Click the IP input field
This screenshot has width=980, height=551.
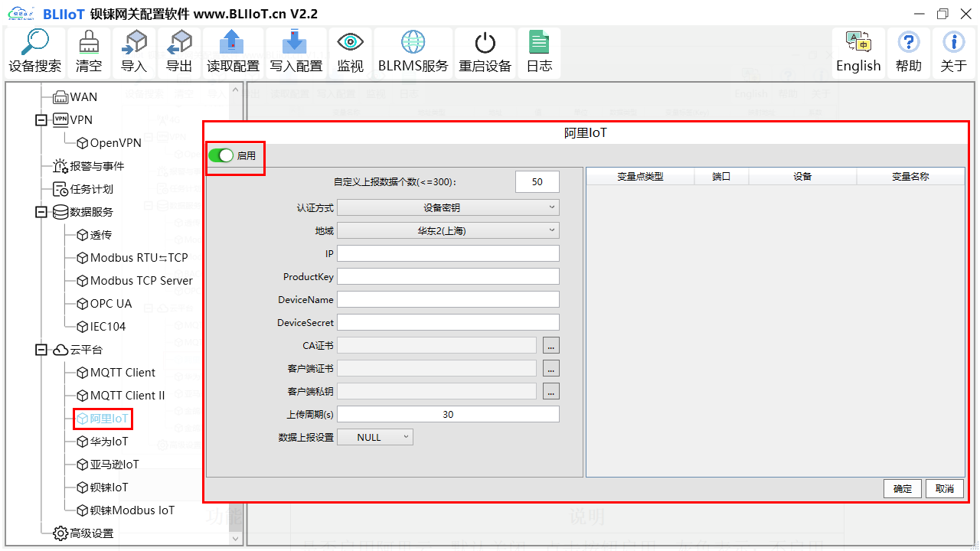click(448, 253)
